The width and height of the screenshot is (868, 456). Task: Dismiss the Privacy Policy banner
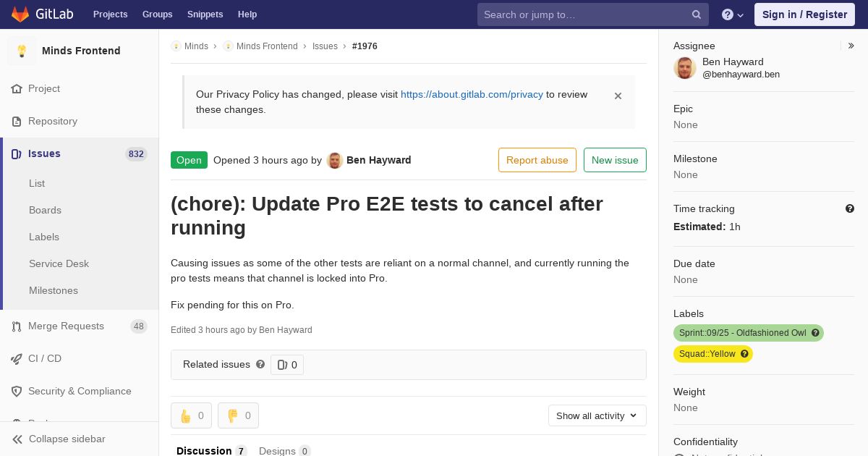[x=618, y=96]
